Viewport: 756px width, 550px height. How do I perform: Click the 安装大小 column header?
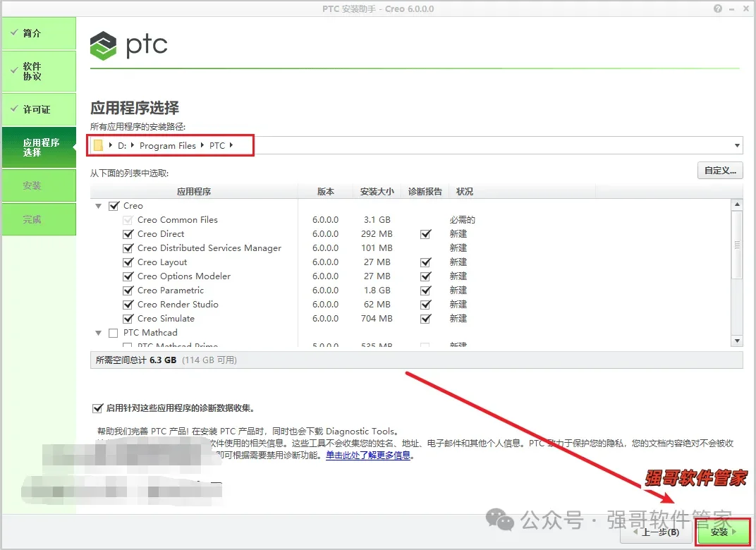(x=377, y=191)
